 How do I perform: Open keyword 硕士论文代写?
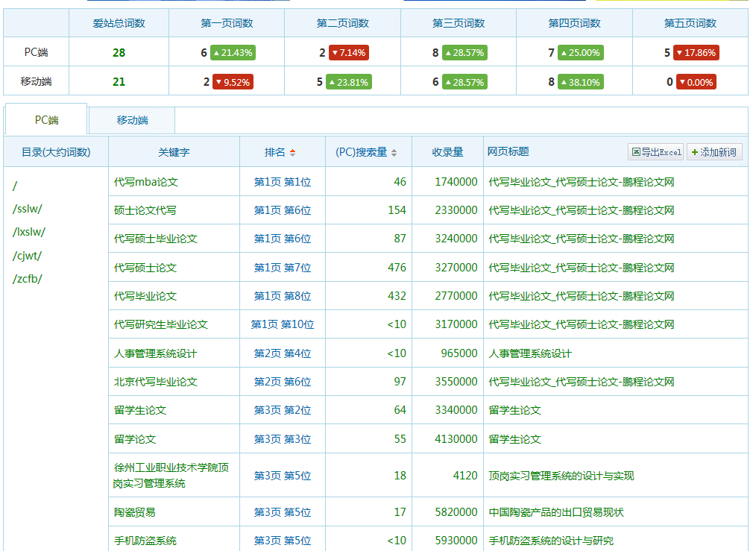click(145, 210)
